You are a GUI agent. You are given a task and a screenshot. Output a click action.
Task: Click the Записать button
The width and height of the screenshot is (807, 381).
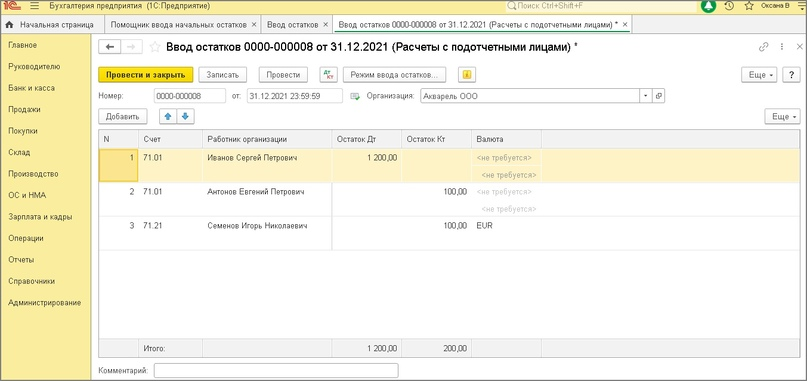coord(223,75)
